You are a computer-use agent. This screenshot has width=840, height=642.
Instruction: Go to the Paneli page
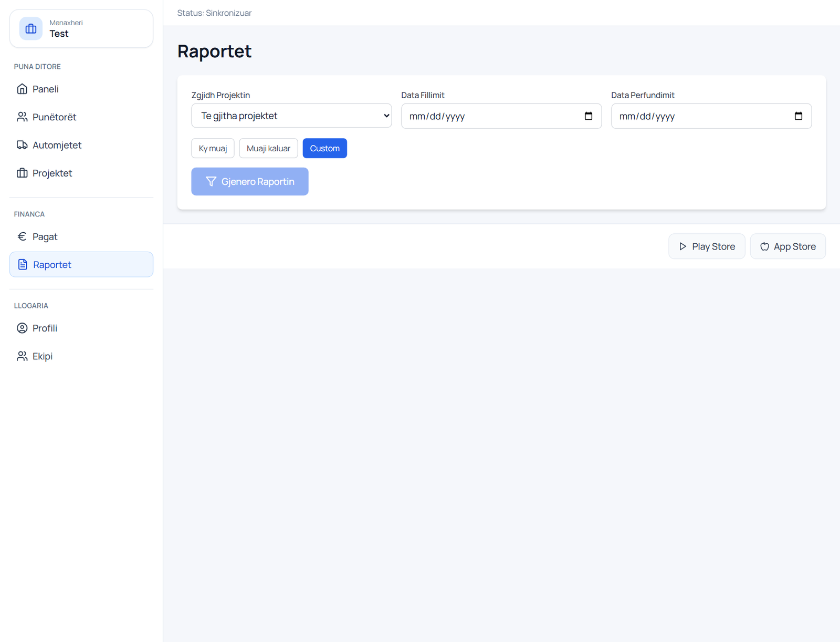81,89
